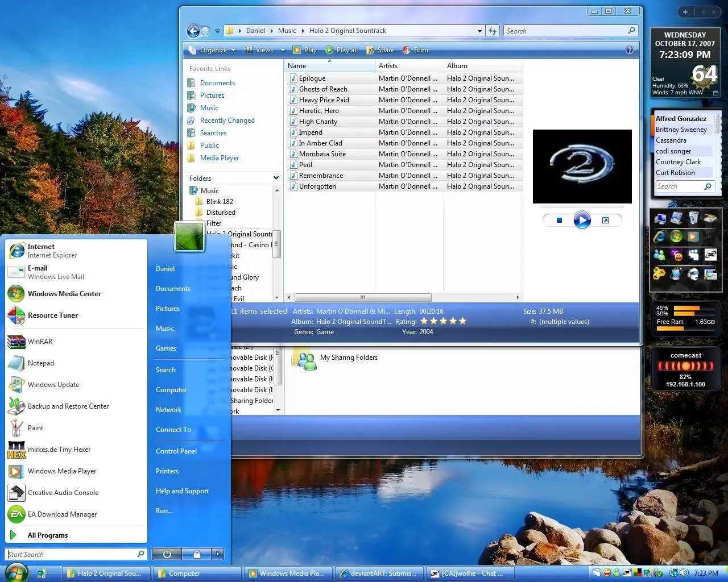
Task: Expand the shutdown options arrow in Start menu
Action: [218, 554]
